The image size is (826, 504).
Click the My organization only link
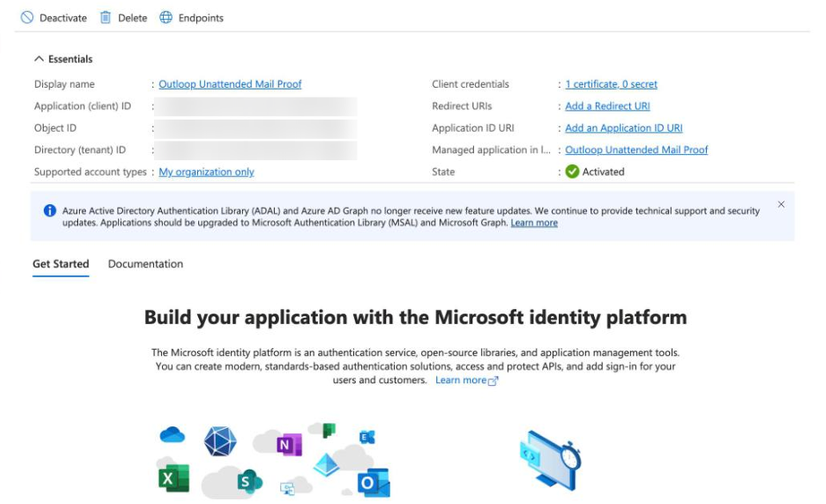(206, 172)
